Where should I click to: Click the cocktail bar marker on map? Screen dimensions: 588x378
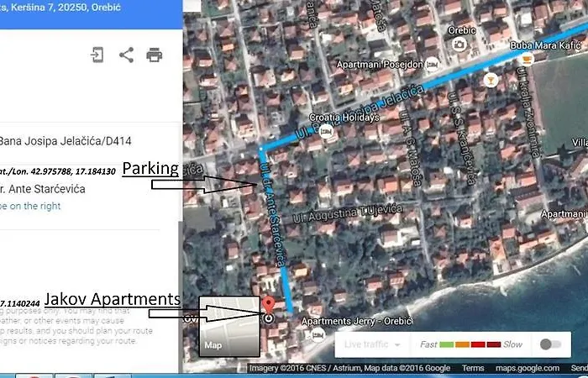click(490, 79)
